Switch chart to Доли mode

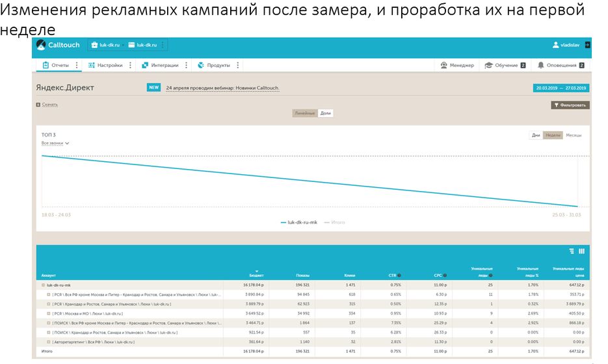click(325, 113)
